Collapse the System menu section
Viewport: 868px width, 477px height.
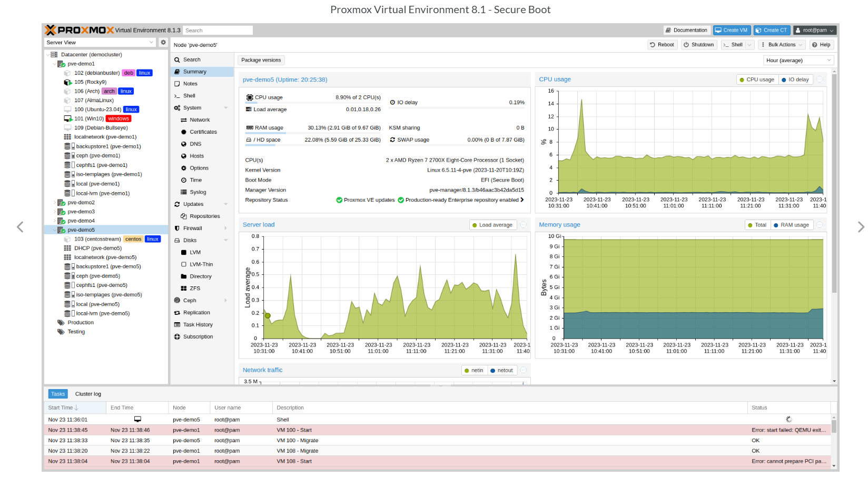click(x=226, y=108)
